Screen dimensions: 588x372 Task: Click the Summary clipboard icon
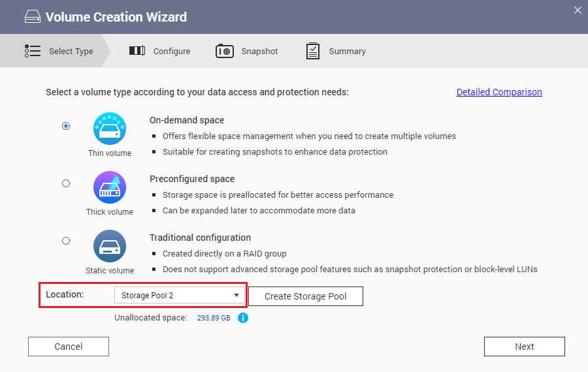pyautogui.click(x=313, y=51)
